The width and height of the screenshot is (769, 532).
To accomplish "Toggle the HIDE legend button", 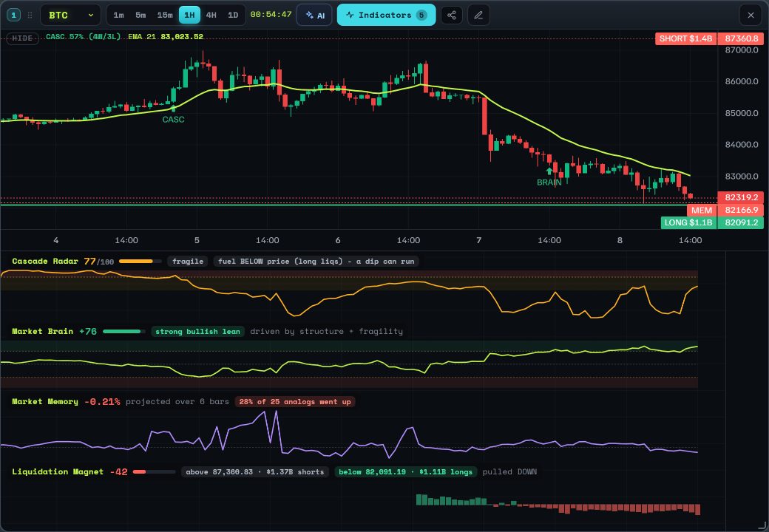I will [23, 38].
